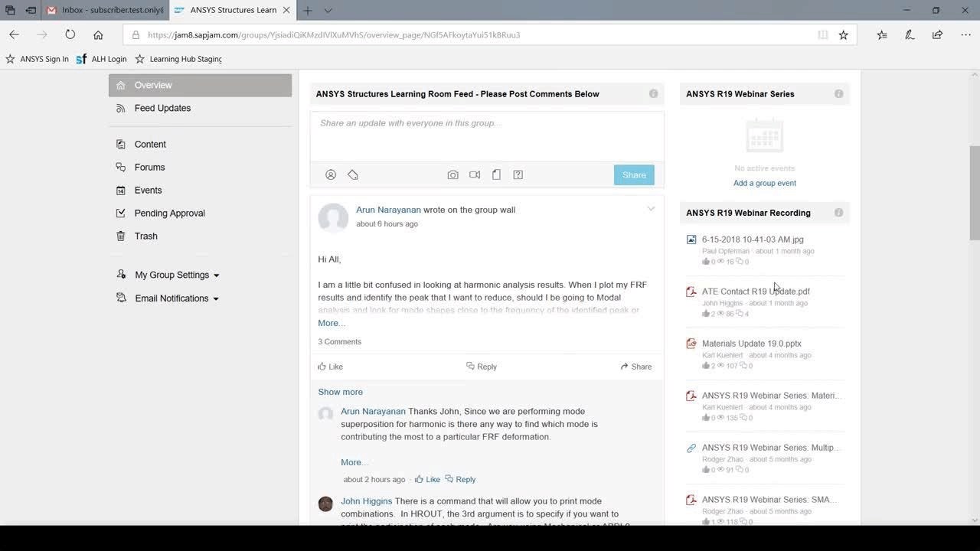Open Learning Hub Staging bookmark
Viewport: 980px width, 551px height.
pyautogui.click(x=178, y=59)
